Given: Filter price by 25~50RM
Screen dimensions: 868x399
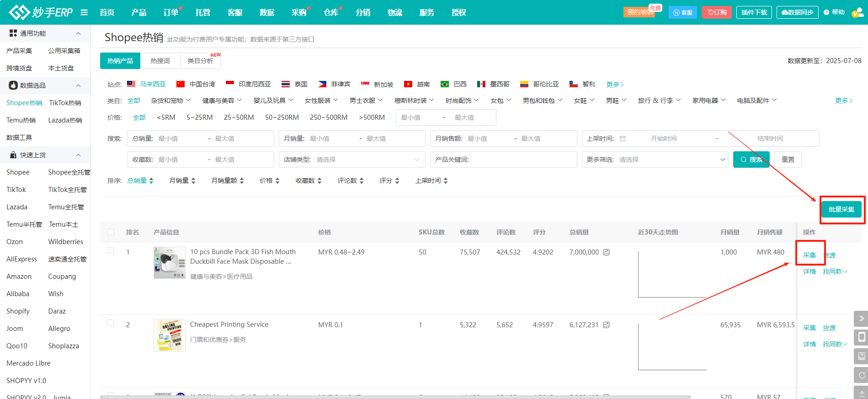Looking at the screenshot, I should 239,117.
